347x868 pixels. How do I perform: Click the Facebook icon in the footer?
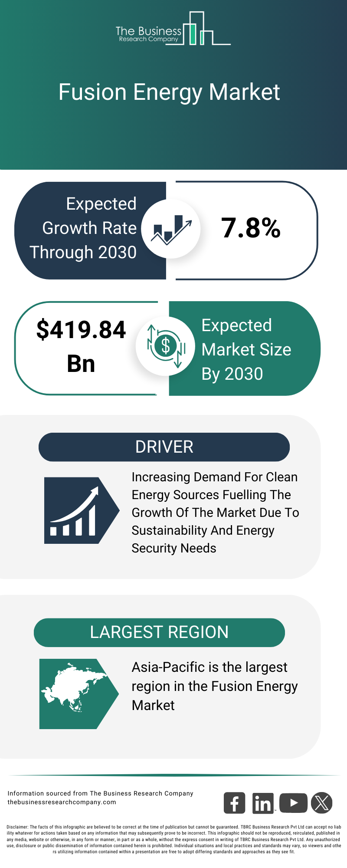234,803
